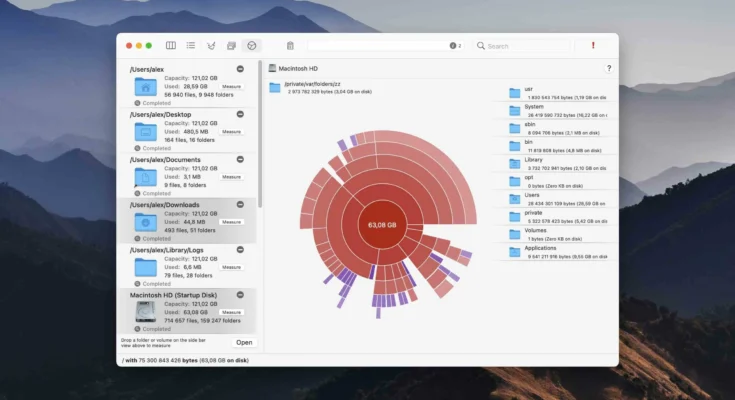Switch to the column browser view
The height and width of the screenshot is (400, 735).
click(171, 45)
